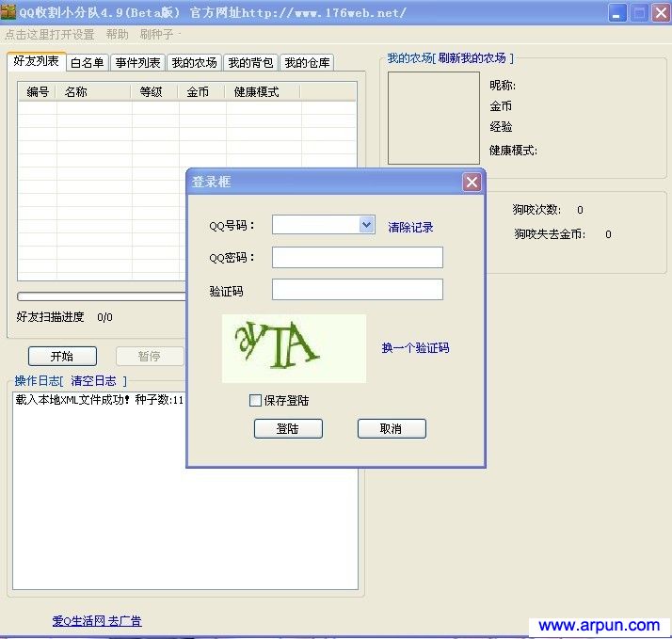Click the 健康模式 column header
Screen dimensions: 672x639
tap(264, 91)
